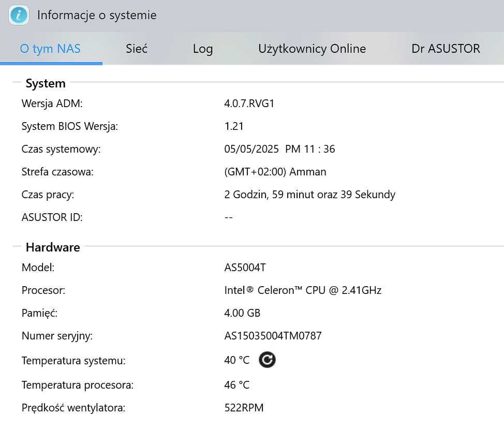Click system time value 05/05/2025 PM 11:36

(279, 149)
